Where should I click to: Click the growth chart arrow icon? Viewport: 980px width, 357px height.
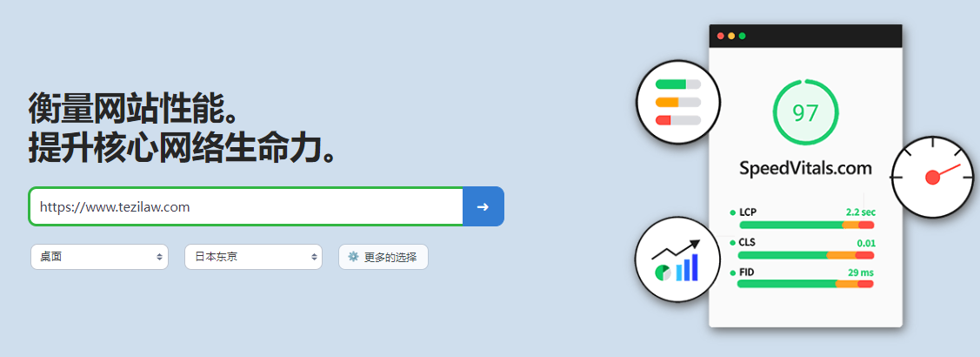point(677,259)
